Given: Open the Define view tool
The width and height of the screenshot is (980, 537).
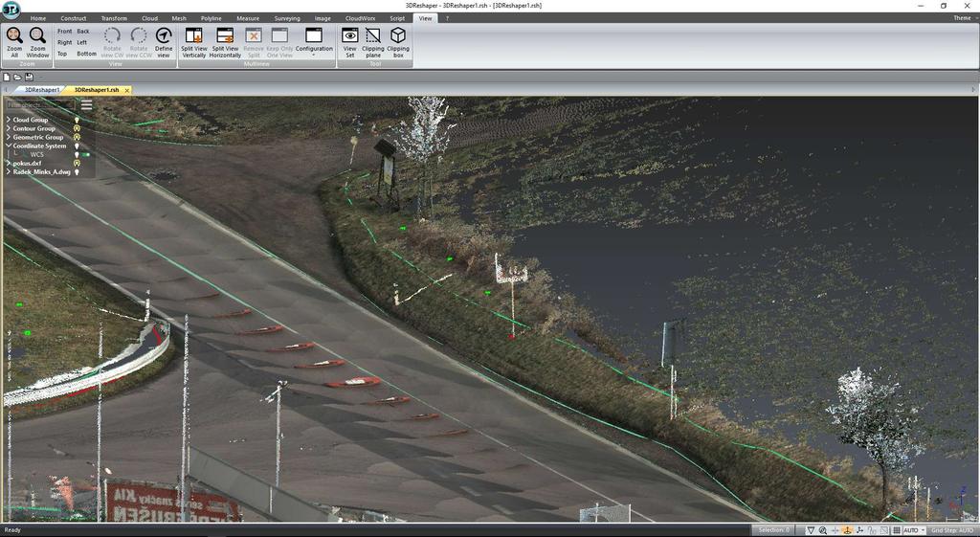Looking at the screenshot, I should [x=164, y=42].
